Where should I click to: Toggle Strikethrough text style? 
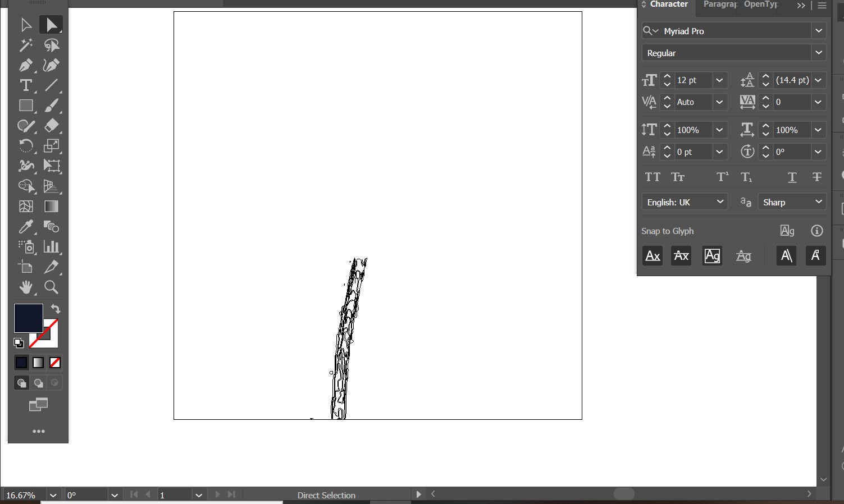point(817,177)
